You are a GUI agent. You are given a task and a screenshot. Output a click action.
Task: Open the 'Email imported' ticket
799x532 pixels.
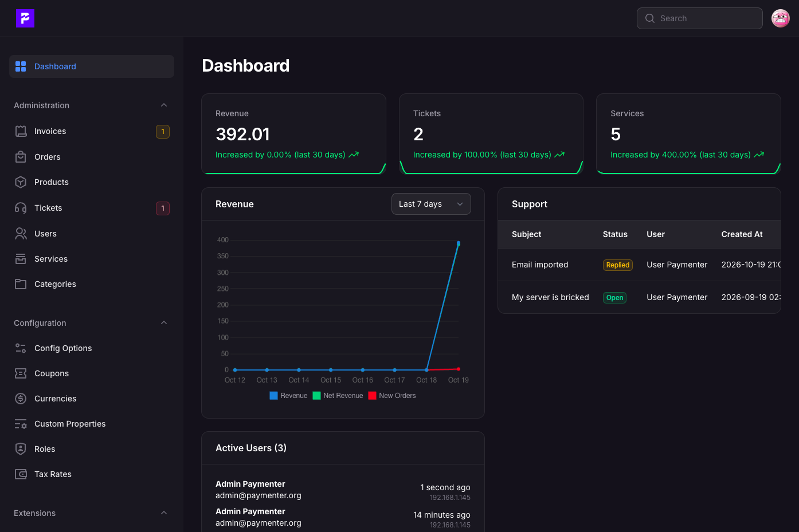tap(540, 265)
